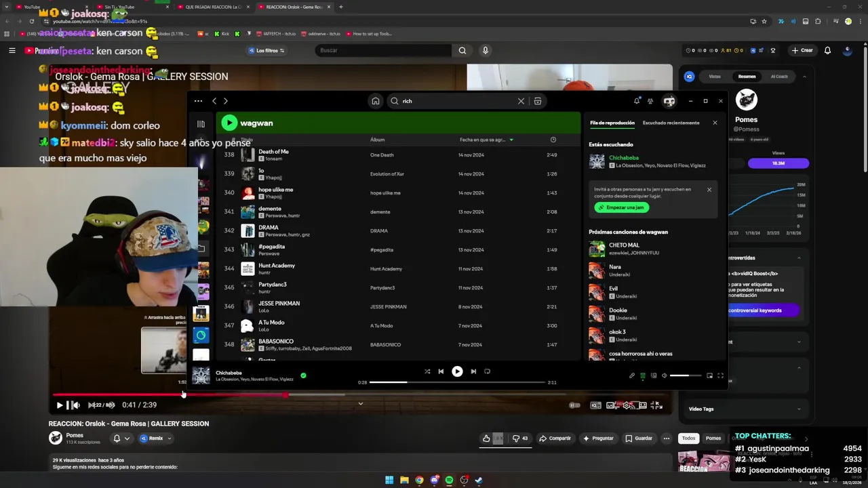Open Spotify from the Windows taskbar

pyautogui.click(x=449, y=480)
